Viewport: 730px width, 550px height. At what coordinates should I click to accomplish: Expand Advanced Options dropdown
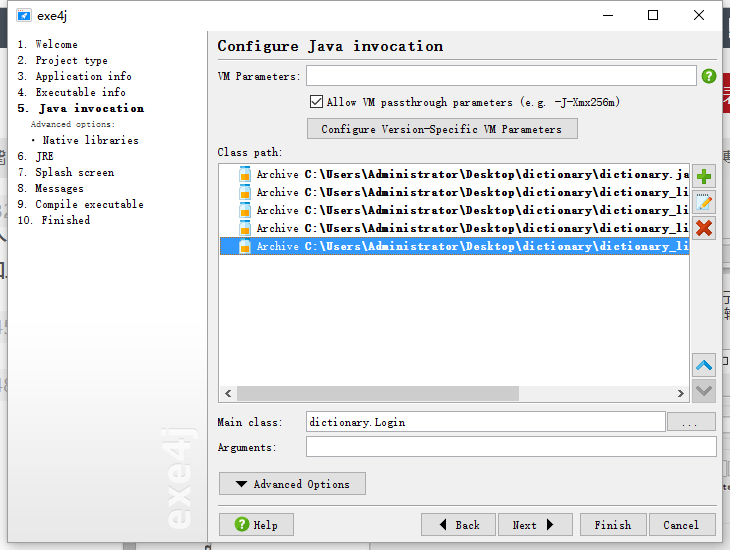pos(292,484)
